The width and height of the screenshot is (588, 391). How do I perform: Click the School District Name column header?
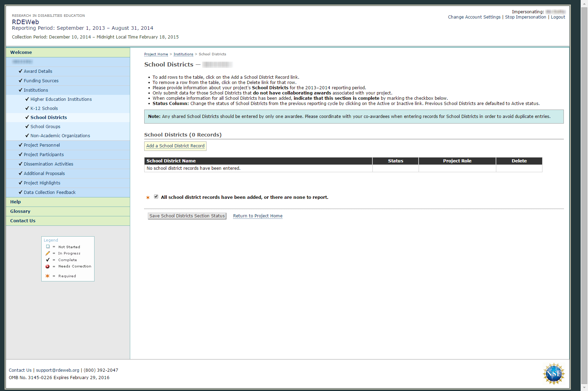point(258,161)
